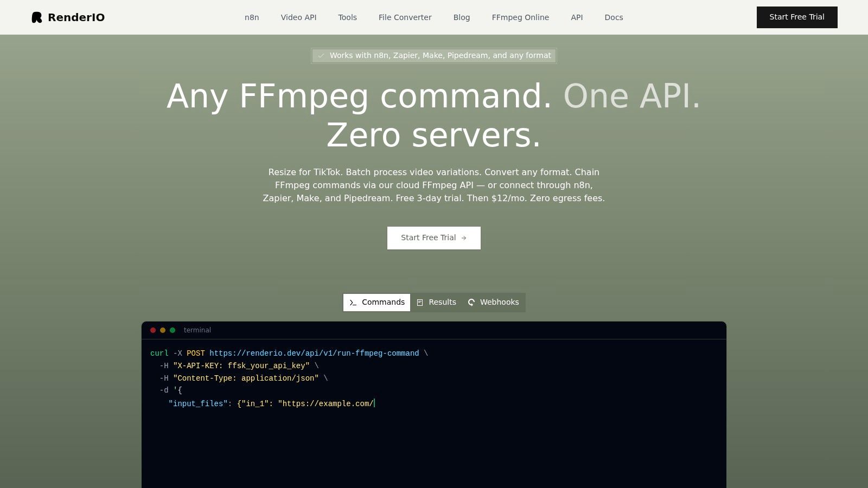Go to the API nav link

click(x=577, y=17)
